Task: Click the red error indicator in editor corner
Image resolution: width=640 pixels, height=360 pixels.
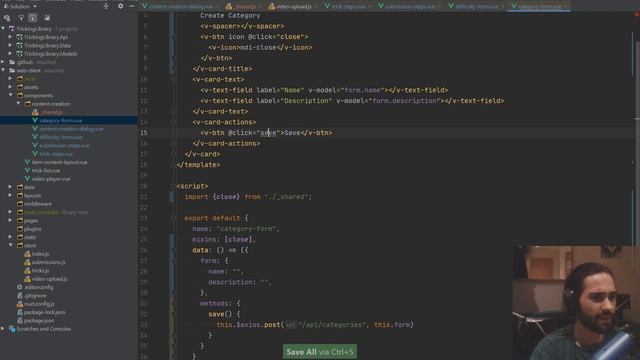Action: [x=636, y=15]
